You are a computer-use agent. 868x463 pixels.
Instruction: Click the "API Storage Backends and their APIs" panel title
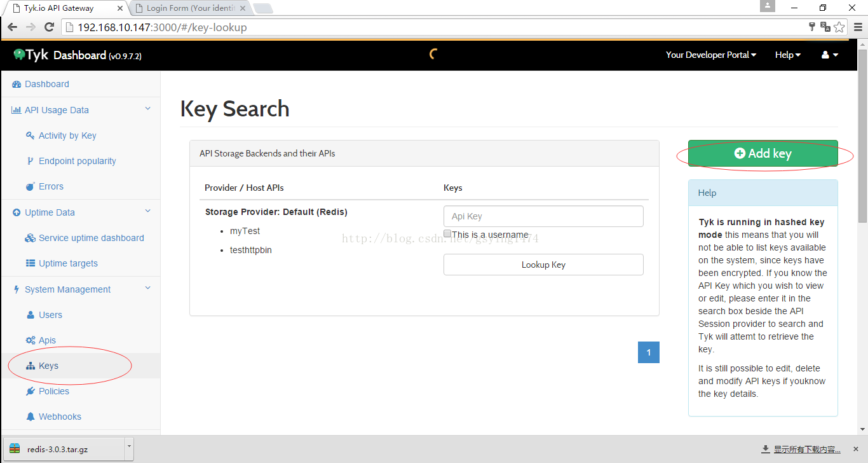[268, 153]
